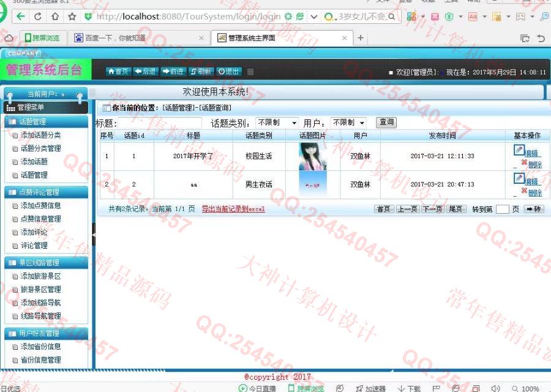Image resolution: width=551 pixels, height=392 pixels.
Task: Click edit icon for 男生夜话 row
Action: pos(519,178)
